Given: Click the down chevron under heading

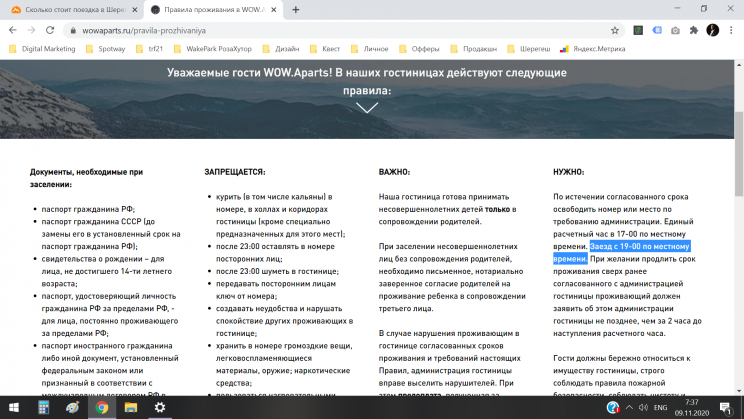Looking at the screenshot, I should pos(367,108).
